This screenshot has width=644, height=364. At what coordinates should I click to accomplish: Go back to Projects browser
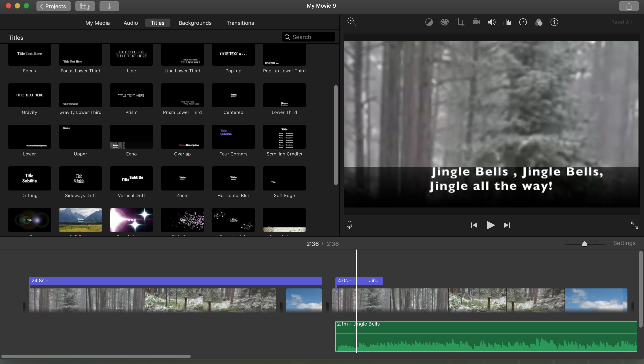coord(53,6)
